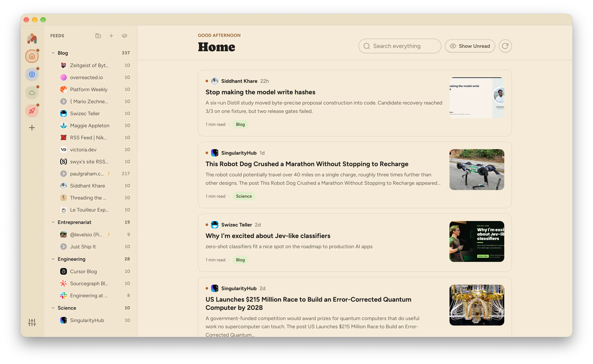Screen dimensions: 593x364
Task: Open the blue chip icon workspace
Action: 32,74
